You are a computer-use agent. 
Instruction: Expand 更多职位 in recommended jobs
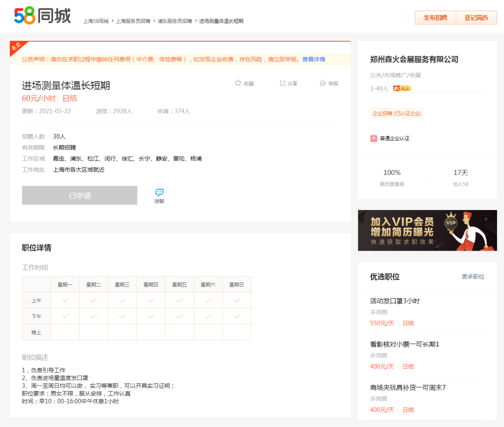473,277
